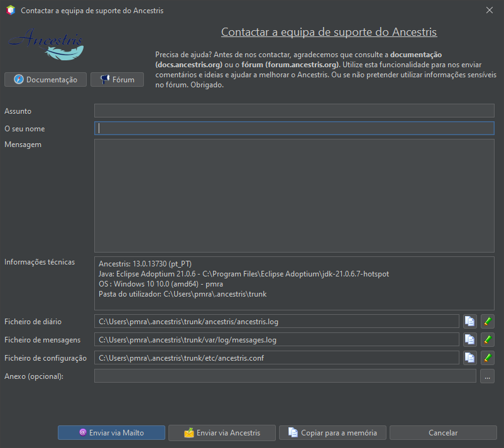
Task: Close the Ancestris support dialog window
Action: coord(489,10)
